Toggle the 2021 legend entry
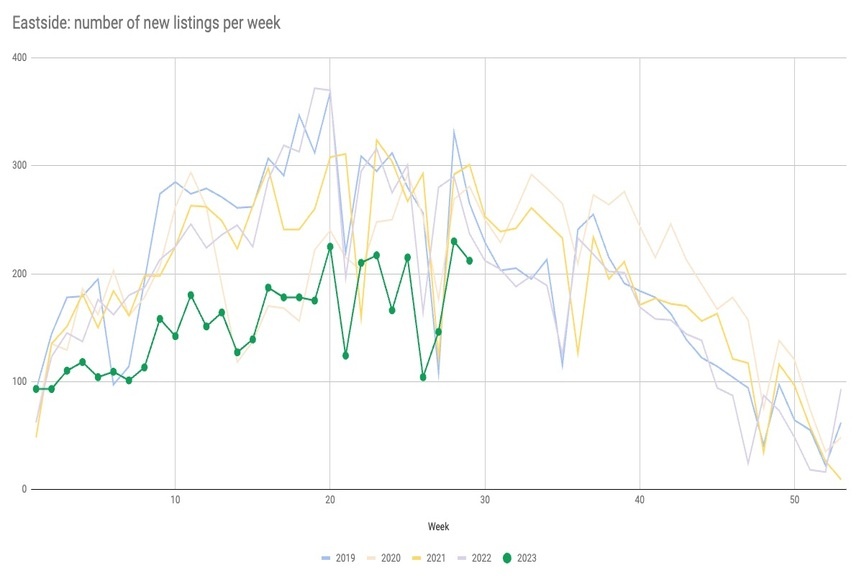The image size is (864, 576). [437, 558]
